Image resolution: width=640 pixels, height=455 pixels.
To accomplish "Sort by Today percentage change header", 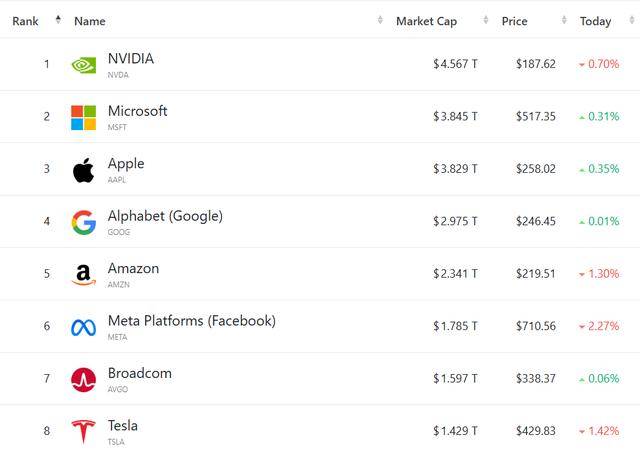I will (x=595, y=21).
